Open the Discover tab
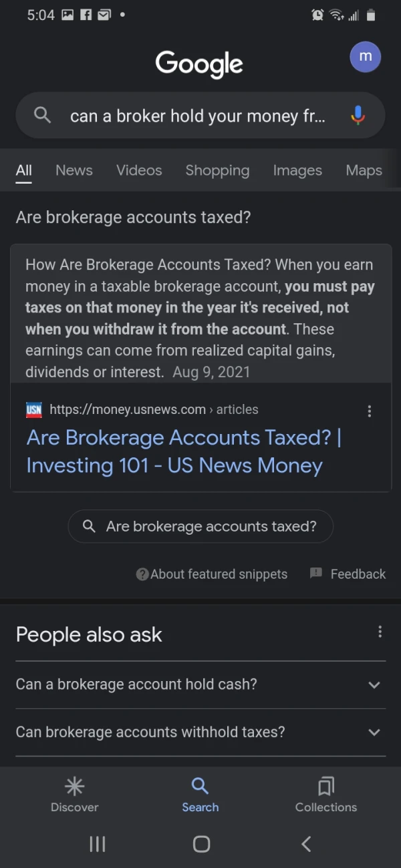This screenshot has height=868, width=401. tap(74, 795)
